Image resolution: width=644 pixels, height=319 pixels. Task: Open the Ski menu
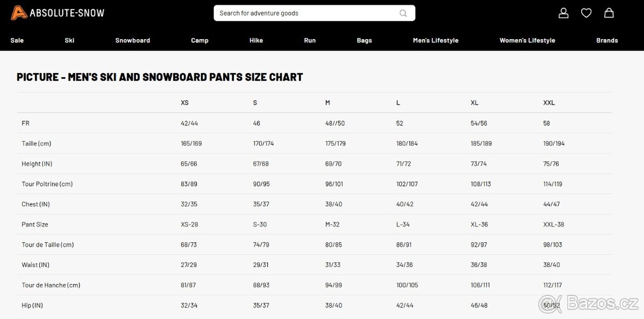pos(69,40)
